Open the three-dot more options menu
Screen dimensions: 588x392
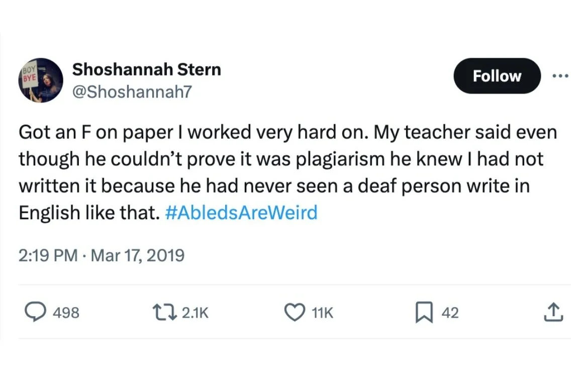pos(560,76)
